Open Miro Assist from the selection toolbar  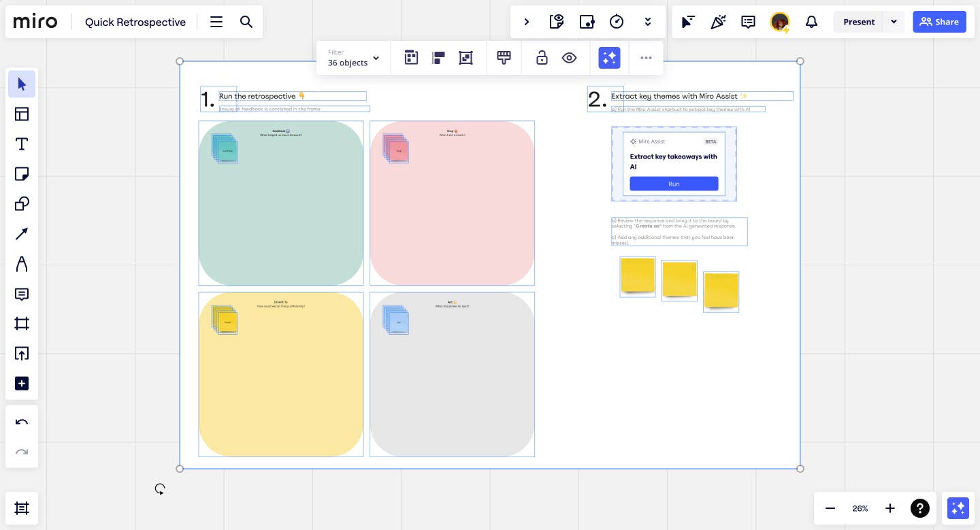tap(609, 58)
